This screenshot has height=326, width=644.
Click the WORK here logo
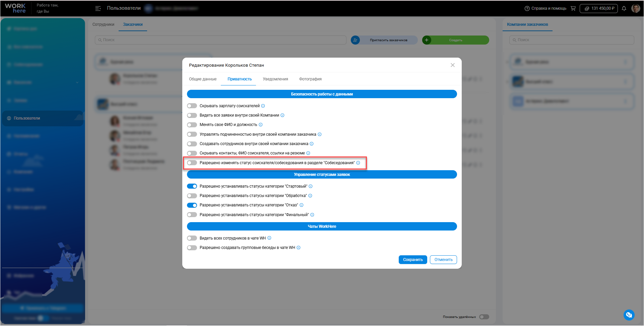click(x=15, y=8)
